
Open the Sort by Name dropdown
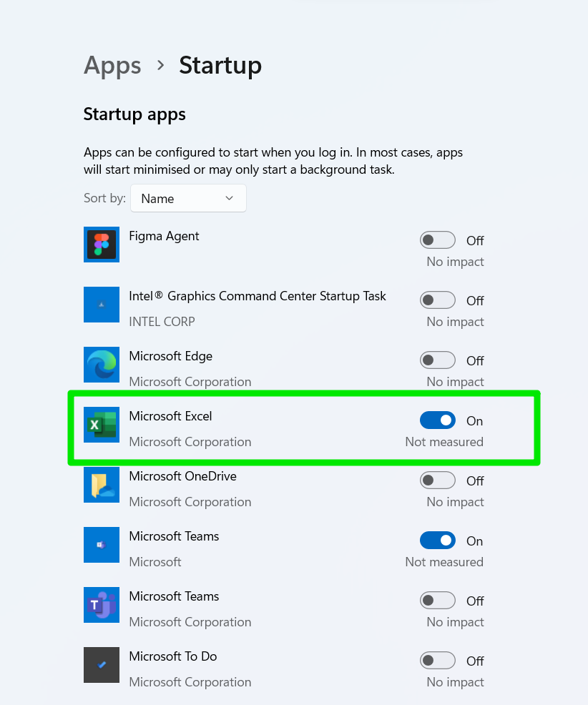click(x=188, y=198)
